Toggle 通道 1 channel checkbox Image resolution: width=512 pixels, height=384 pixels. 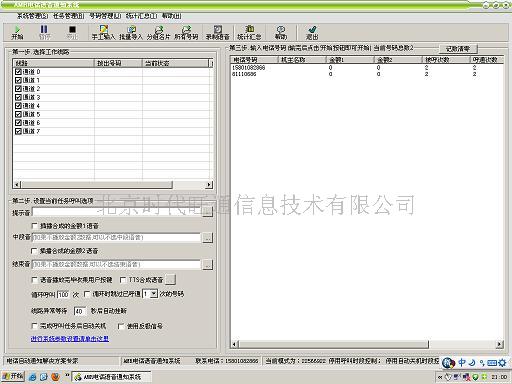point(18,80)
